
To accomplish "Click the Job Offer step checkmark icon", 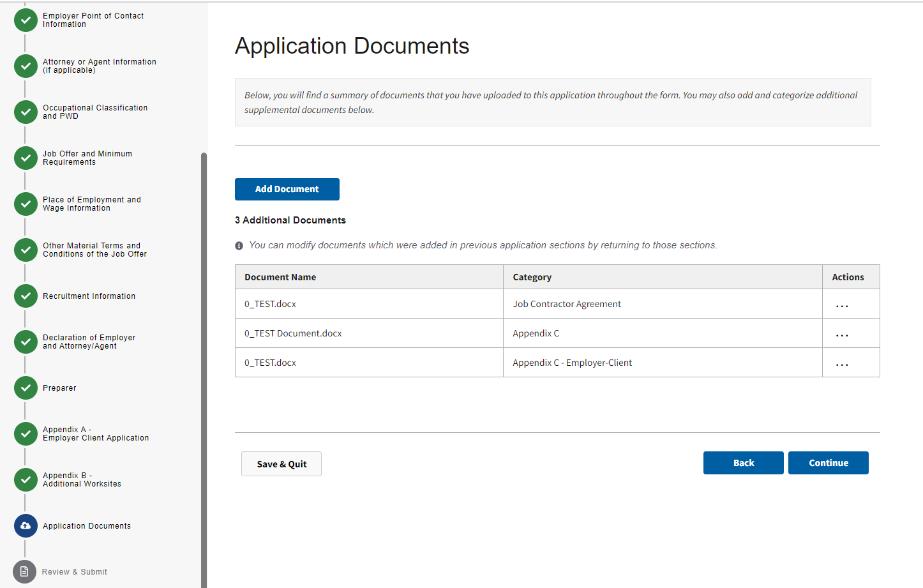I will 26,158.
